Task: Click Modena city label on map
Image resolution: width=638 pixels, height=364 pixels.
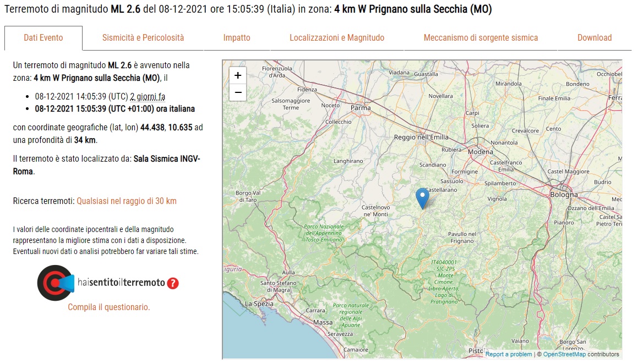Action: [x=480, y=152]
